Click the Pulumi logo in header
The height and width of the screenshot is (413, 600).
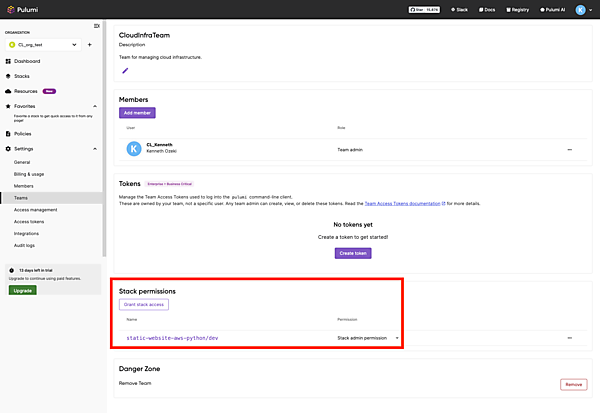[x=24, y=10]
